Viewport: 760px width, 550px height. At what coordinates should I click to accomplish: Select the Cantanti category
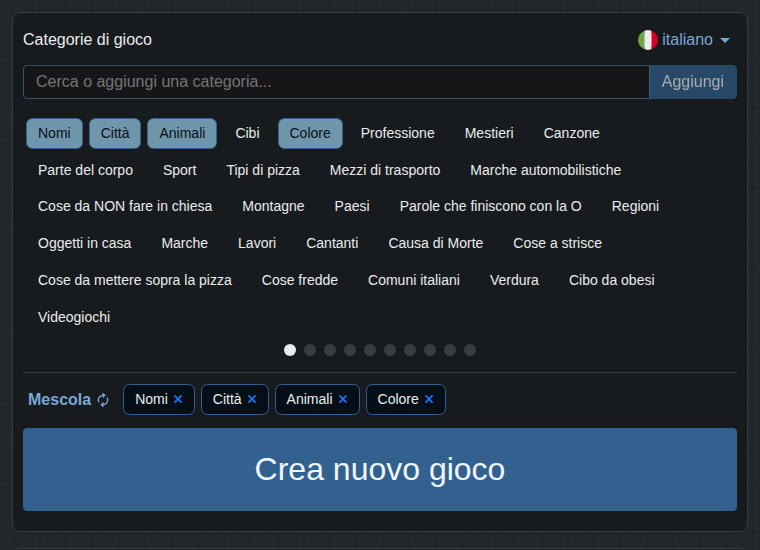click(332, 243)
